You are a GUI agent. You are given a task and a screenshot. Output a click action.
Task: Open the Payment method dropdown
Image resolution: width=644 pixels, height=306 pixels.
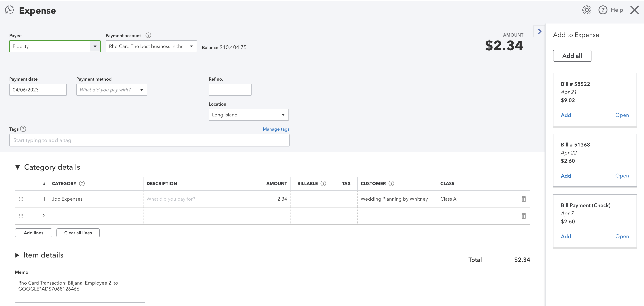click(141, 90)
